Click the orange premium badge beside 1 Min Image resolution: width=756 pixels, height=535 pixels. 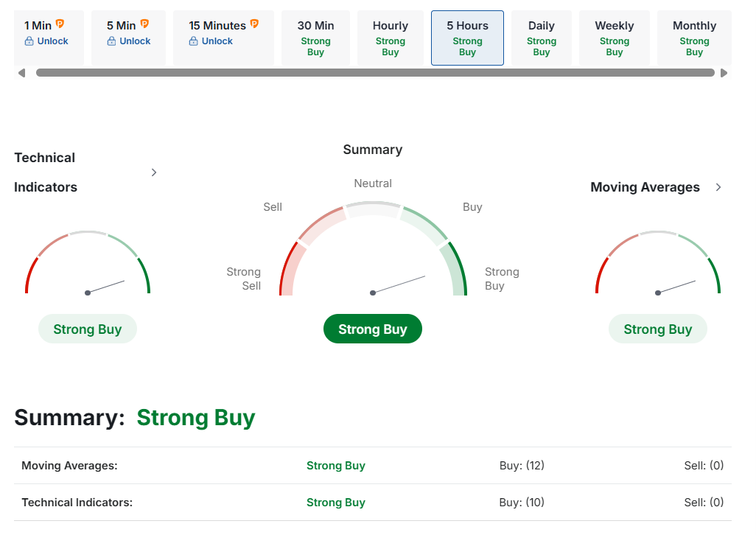60,24
